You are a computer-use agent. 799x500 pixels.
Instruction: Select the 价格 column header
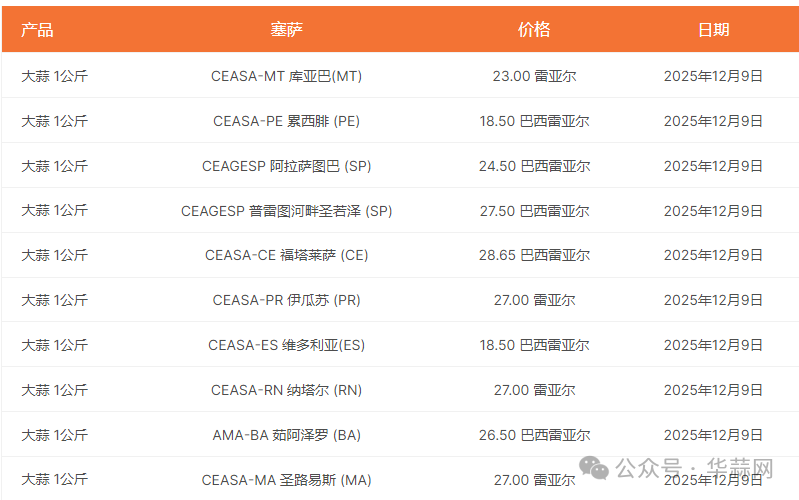(x=534, y=30)
